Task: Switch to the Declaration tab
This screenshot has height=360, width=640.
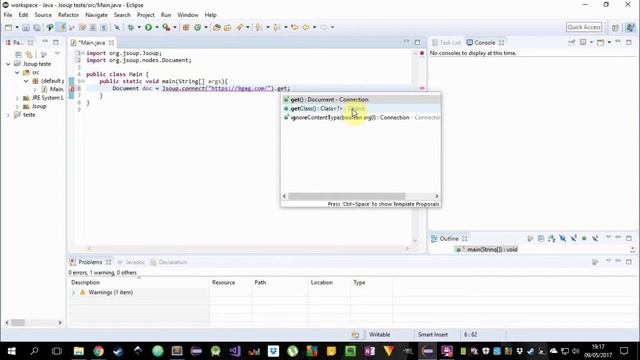Action: coord(169,262)
